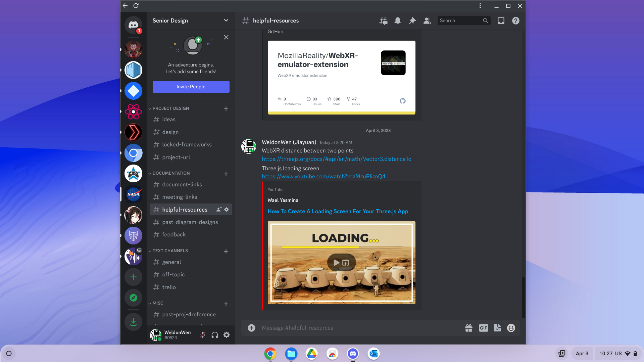This screenshot has width=644, height=362.
Task: Click WeldonWen (Jiayuan) message author name
Action: [x=289, y=142]
